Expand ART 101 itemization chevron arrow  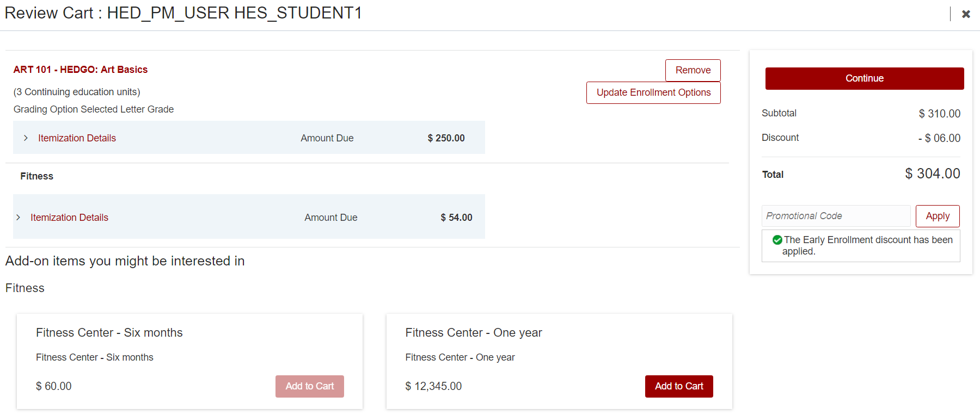tap(26, 138)
